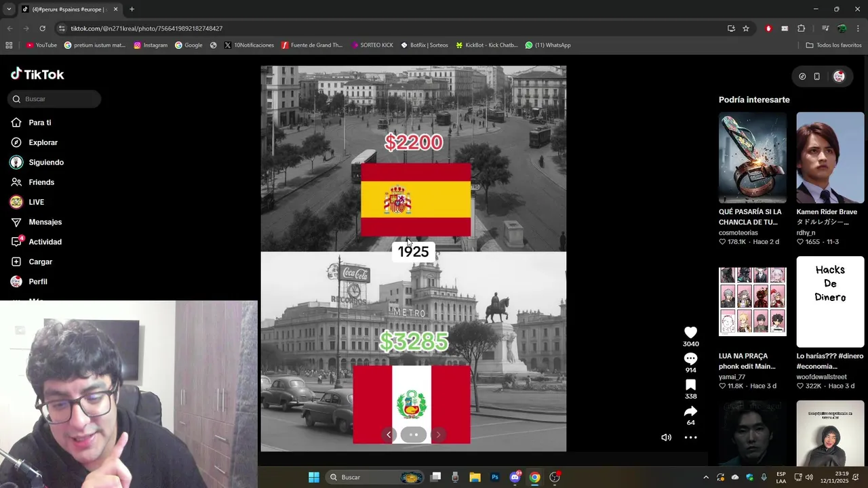Screen dimensions: 868x488
Task: Click the slide indicator dots
Action: coord(414,434)
